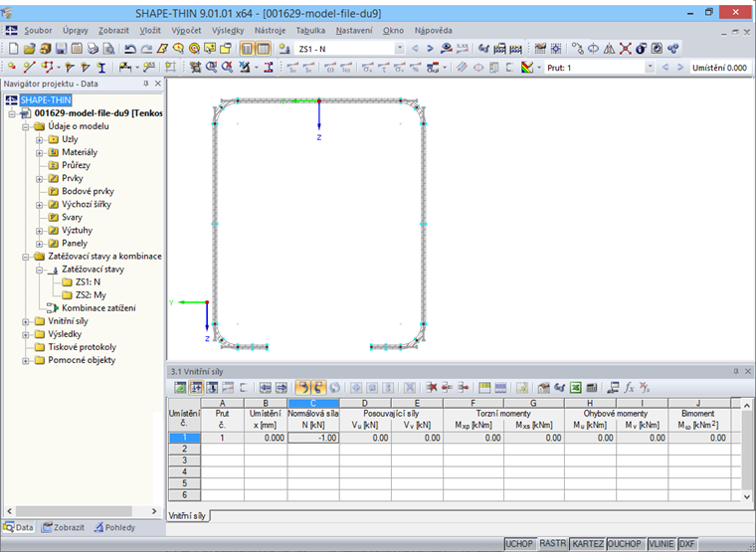Screen dimensions: 756x552
Task: Click the table calculator icon
Action: tap(592, 387)
